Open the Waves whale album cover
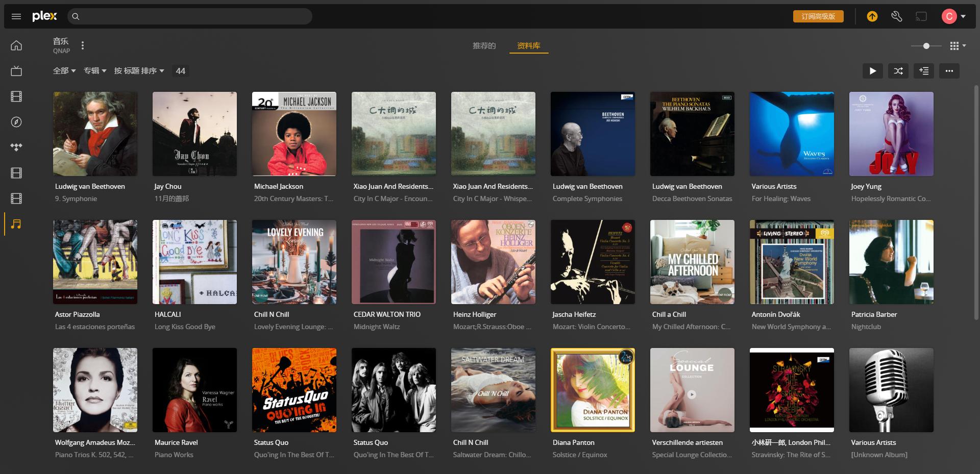This screenshot has height=474, width=980. tap(792, 134)
